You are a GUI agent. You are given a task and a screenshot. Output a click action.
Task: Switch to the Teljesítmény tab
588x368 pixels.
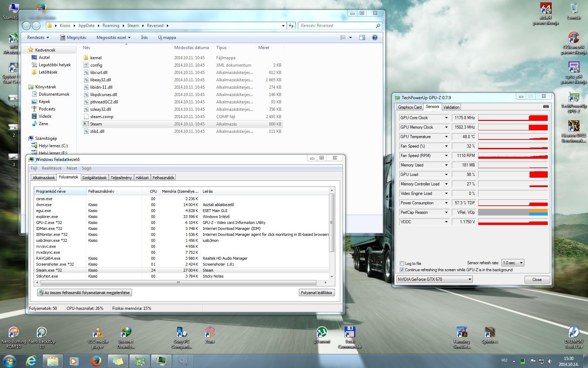121,178
